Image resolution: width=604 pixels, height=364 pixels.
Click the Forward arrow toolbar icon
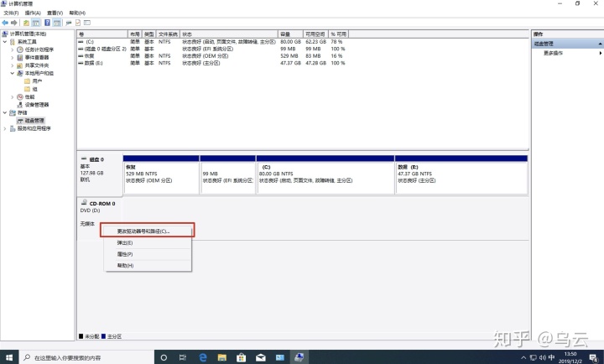coord(14,23)
